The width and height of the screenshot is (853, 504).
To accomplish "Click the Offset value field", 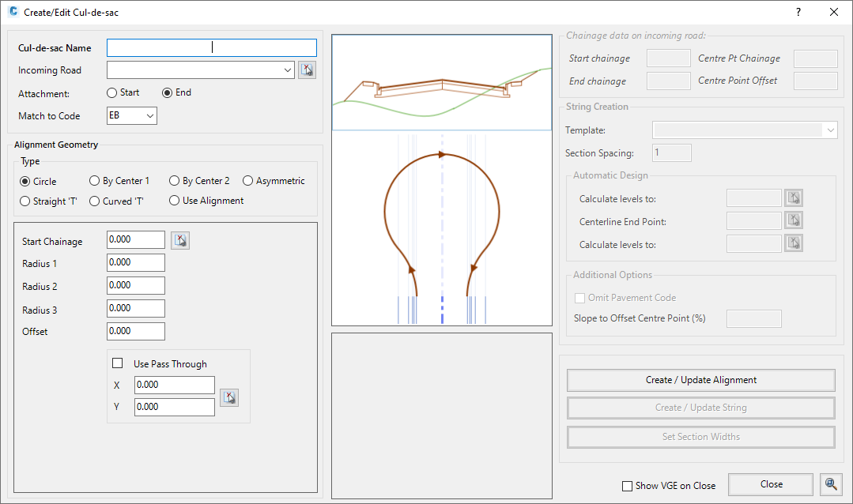I will coord(135,331).
